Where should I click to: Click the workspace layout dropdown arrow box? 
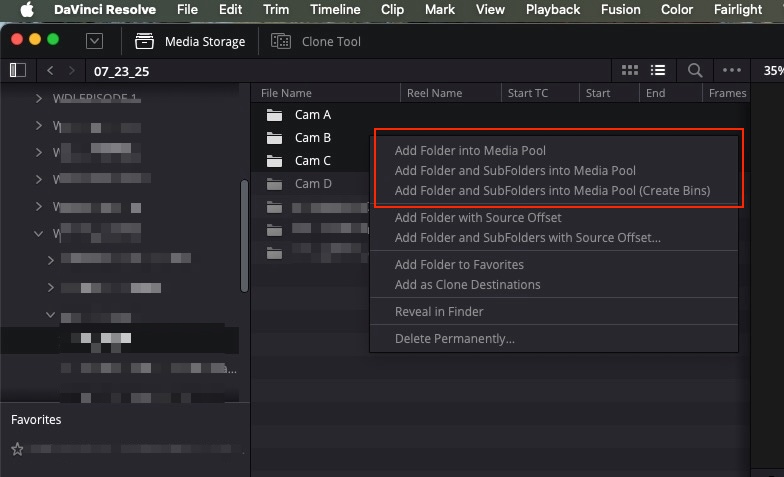94,41
